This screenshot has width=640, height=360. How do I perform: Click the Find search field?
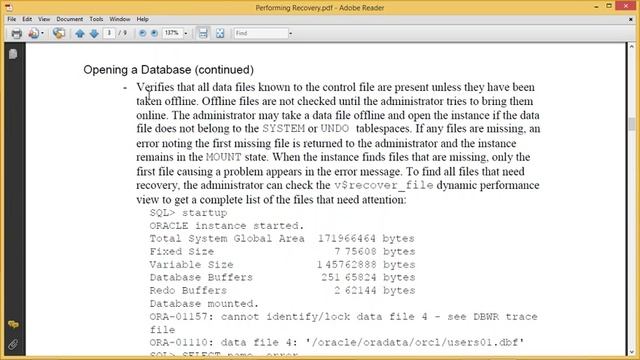click(x=261, y=33)
